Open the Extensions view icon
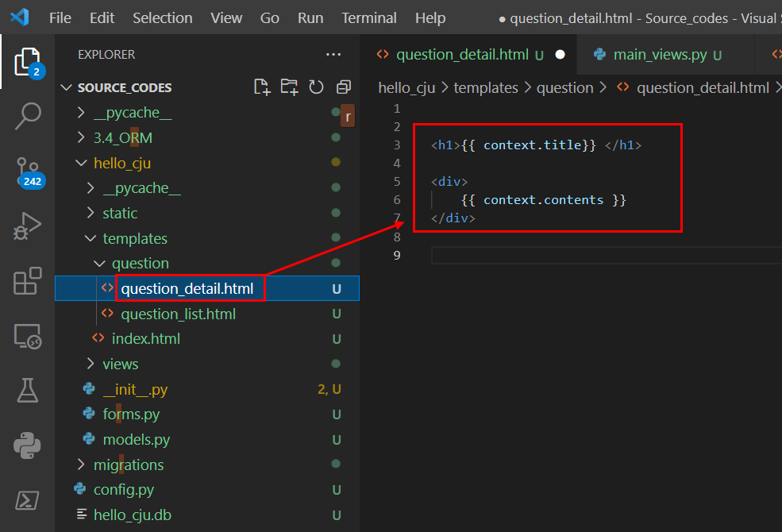Screen dimensions: 782x532 click(x=28, y=281)
